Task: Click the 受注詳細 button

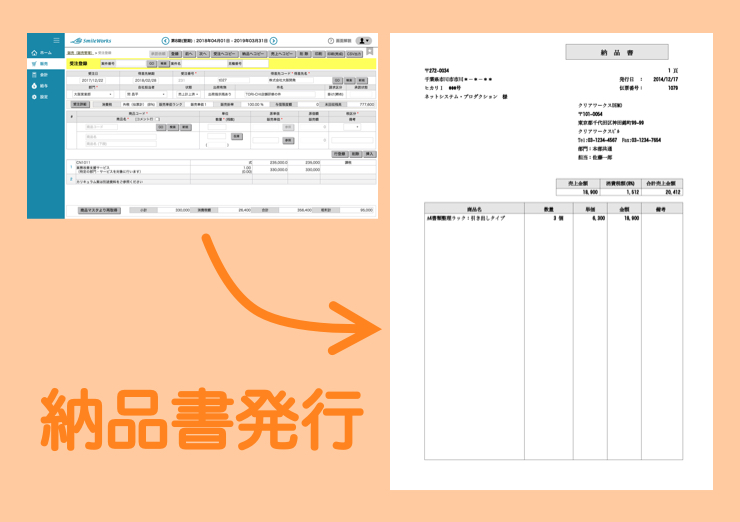Action: (80, 104)
